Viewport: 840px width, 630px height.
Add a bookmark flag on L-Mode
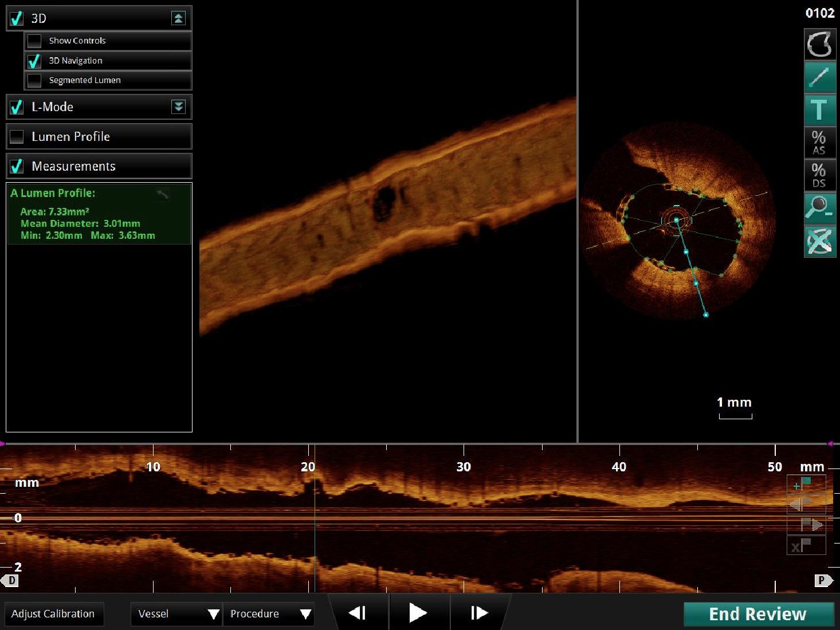pos(806,485)
